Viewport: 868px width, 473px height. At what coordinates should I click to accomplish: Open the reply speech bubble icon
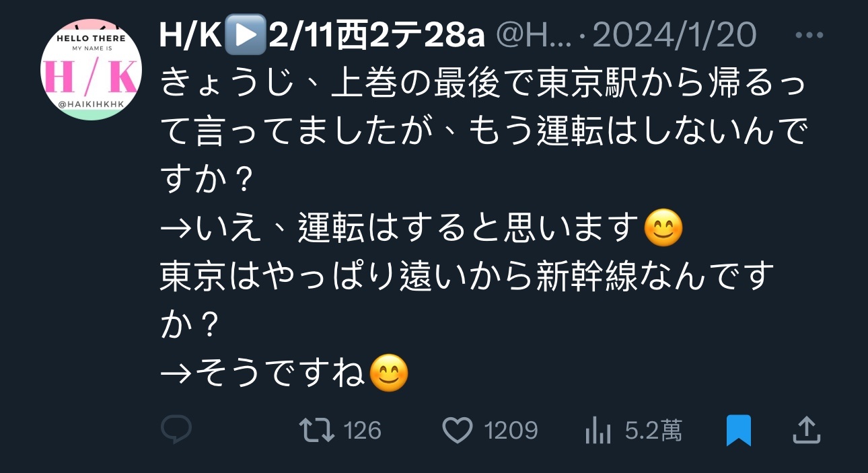176,430
